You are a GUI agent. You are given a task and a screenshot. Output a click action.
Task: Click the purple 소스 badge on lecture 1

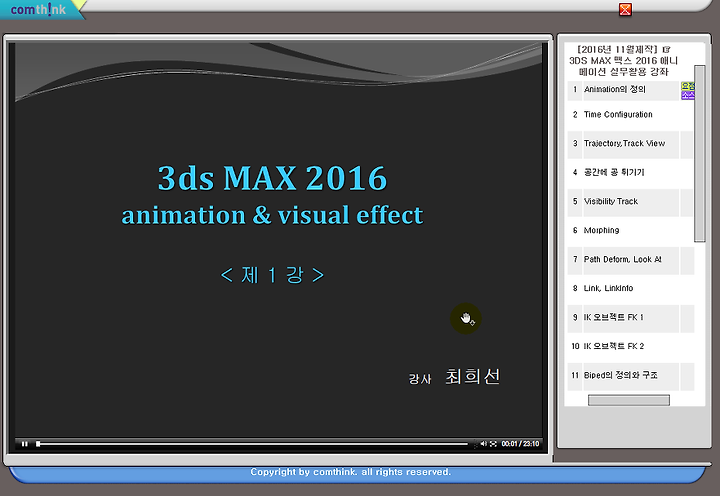tap(687, 95)
